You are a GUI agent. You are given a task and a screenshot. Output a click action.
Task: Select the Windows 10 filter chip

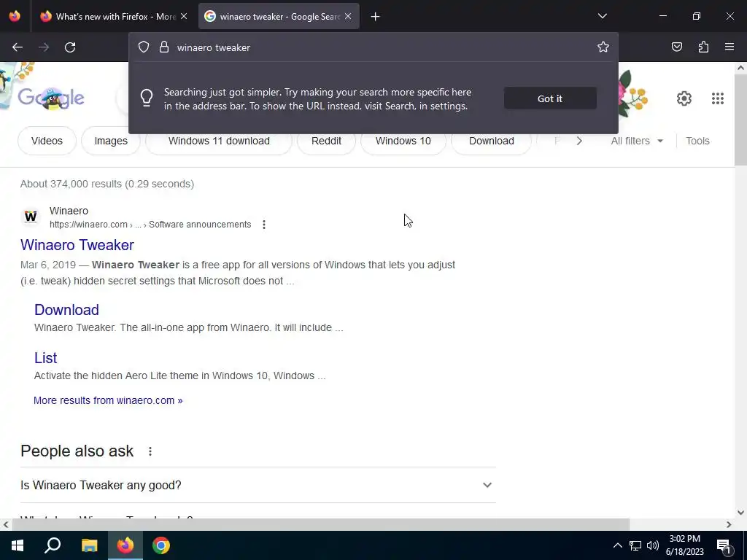tap(403, 141)
